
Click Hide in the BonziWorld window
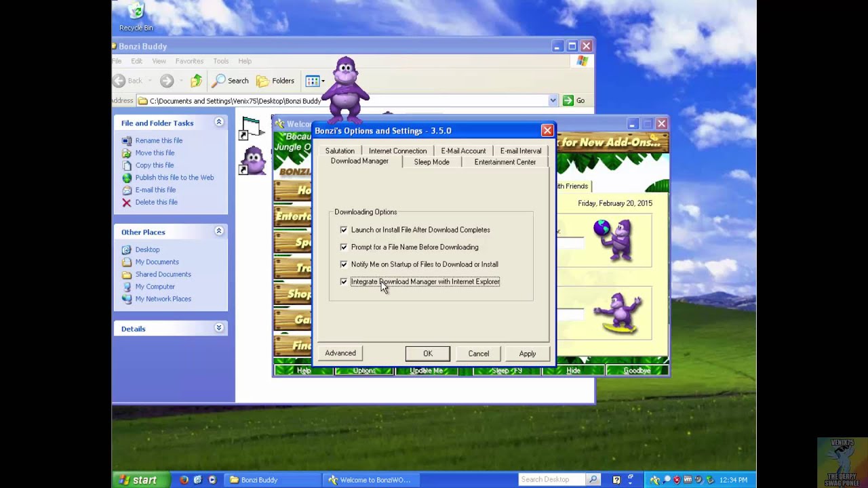click(573, 371)
